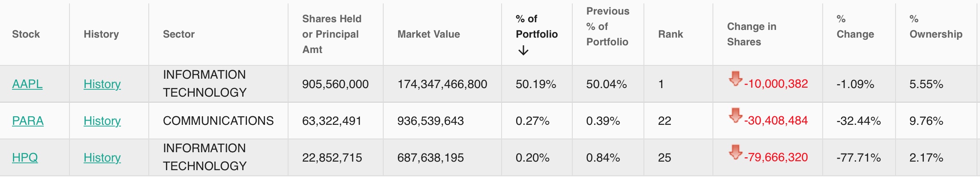Open the HPQ stock link
Image resolution: width=980 pixels, height=177 pixels.
[25, 158]
